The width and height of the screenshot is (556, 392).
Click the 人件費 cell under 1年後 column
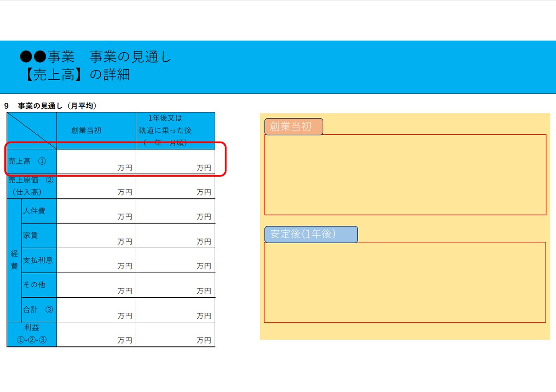point(175,211)
